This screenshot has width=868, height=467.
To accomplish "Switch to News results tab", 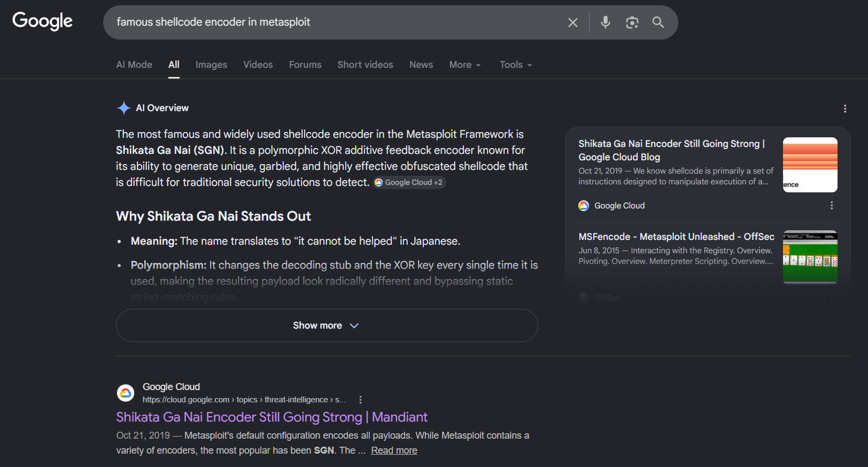I will coord(421,65).
